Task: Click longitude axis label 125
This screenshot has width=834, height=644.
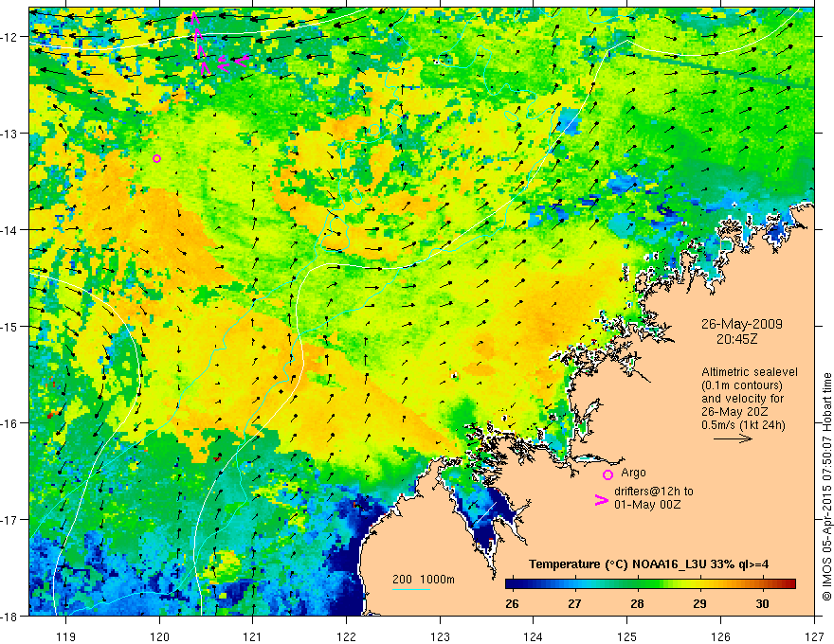Action: point(627,636)
